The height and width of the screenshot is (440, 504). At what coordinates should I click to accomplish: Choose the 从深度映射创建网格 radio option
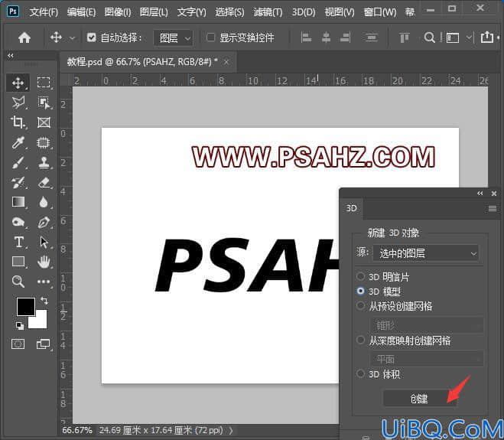(x=361, y=340)
